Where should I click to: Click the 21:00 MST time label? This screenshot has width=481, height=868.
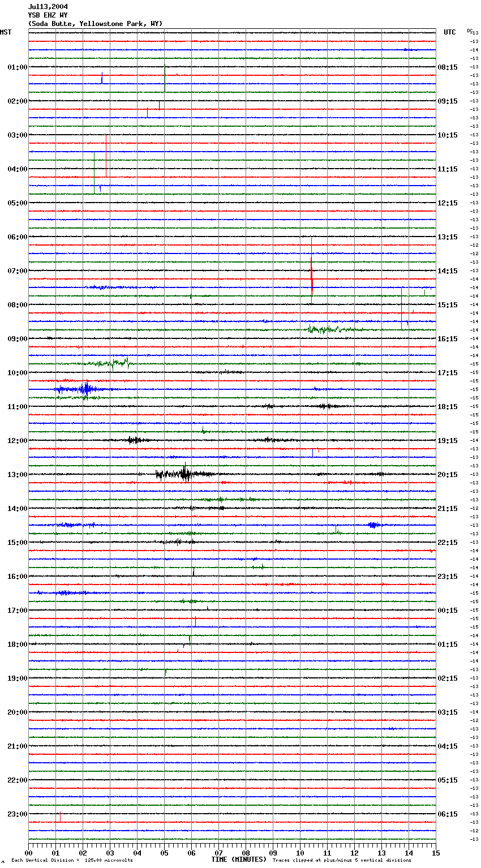[18, 746]
